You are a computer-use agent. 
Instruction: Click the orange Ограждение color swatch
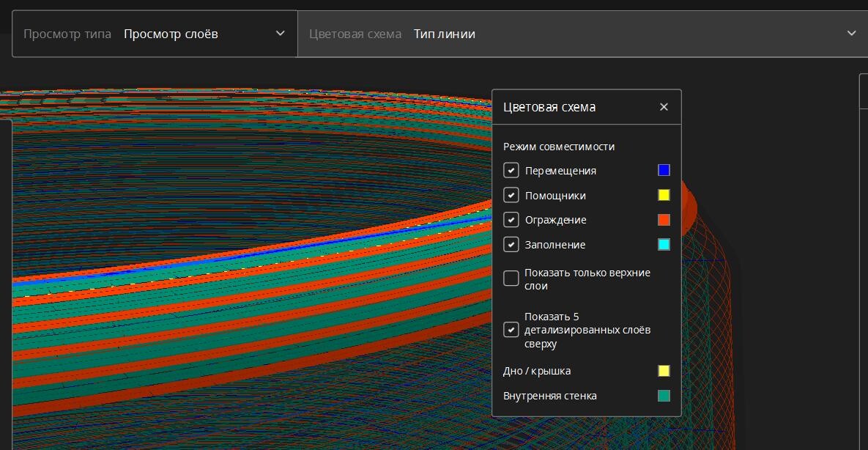(664, 220)
